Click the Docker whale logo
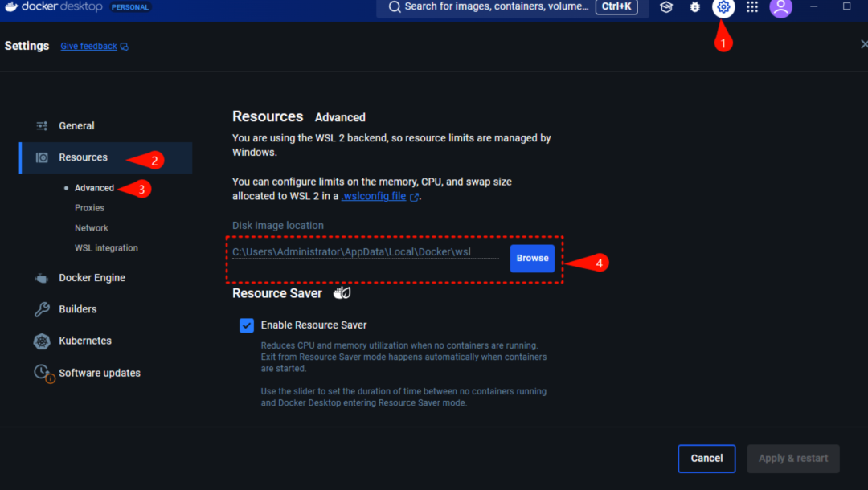This screenshot has width=868, height=490. tap(11, 6)
